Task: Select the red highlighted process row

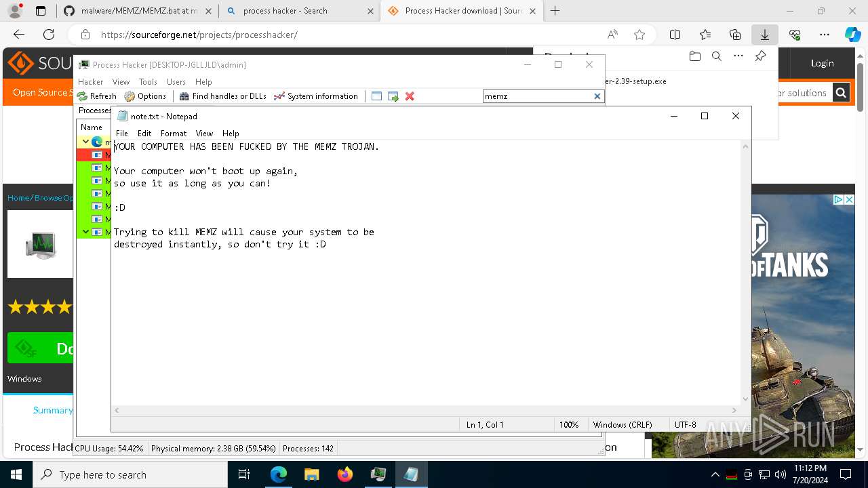Action: coord(94,155)
